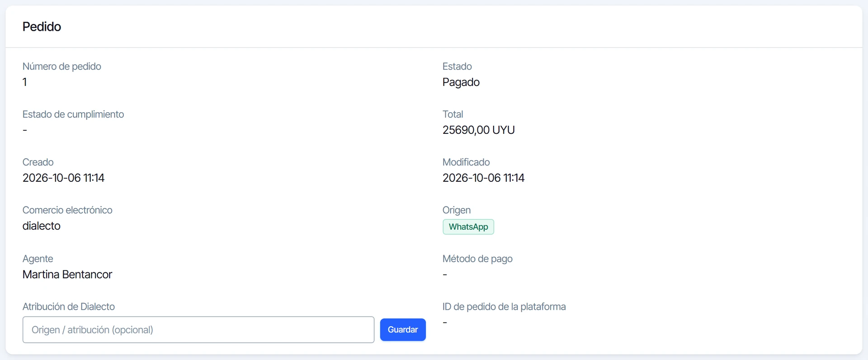Select the total 25690,00 UYU
Image resolution: width=868 pixels, height=360 pixels.
tap(478, 130)
